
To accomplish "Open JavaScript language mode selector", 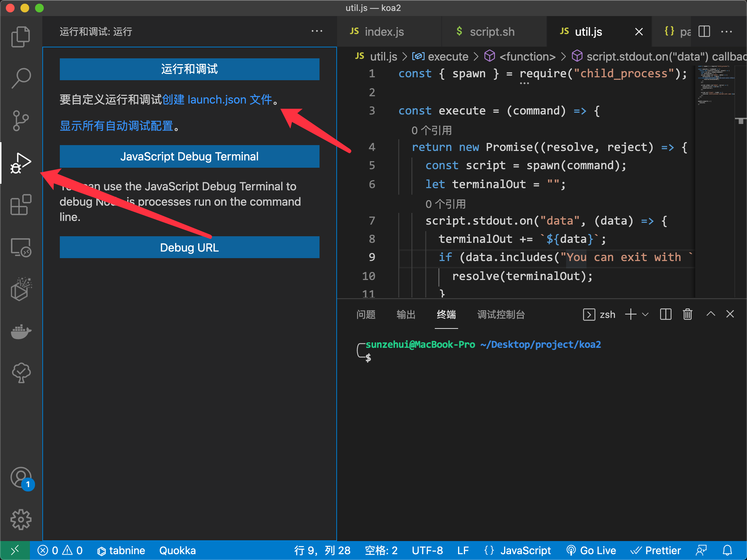I will click(525, 551).
